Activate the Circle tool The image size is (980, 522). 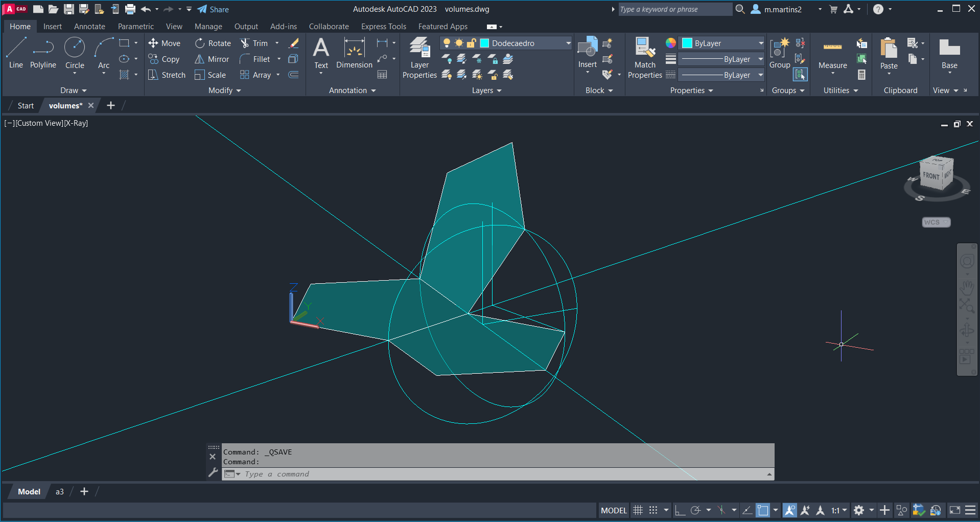(x=75, y=52)
